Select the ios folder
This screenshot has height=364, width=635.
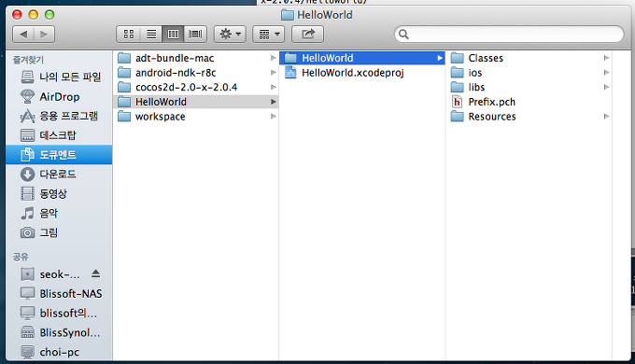(x=529, y=73)
